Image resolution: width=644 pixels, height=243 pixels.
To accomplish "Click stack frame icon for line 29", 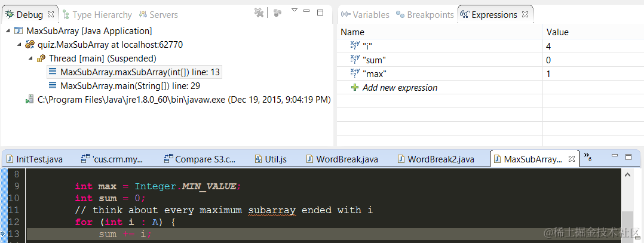I will [53, 86].
